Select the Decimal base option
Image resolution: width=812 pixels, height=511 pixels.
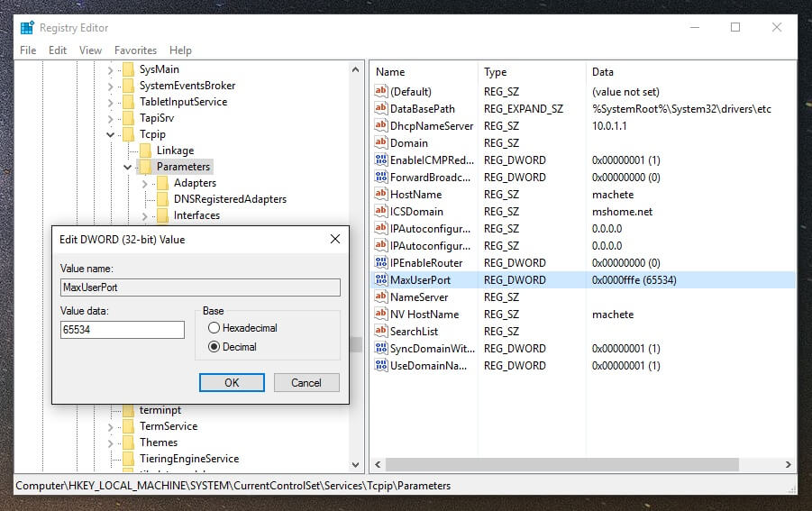214,347
